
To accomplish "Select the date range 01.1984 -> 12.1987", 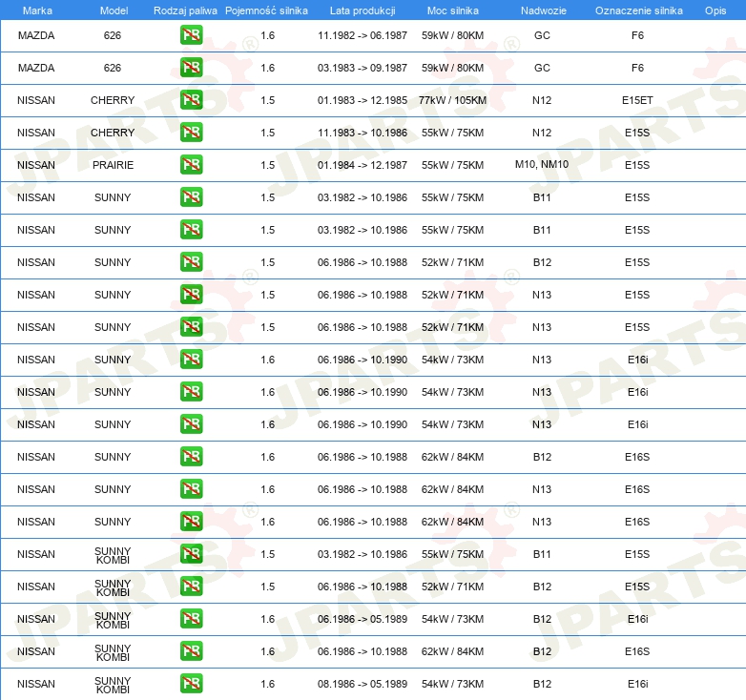I will pyautogui.click(x=363, y=165).
